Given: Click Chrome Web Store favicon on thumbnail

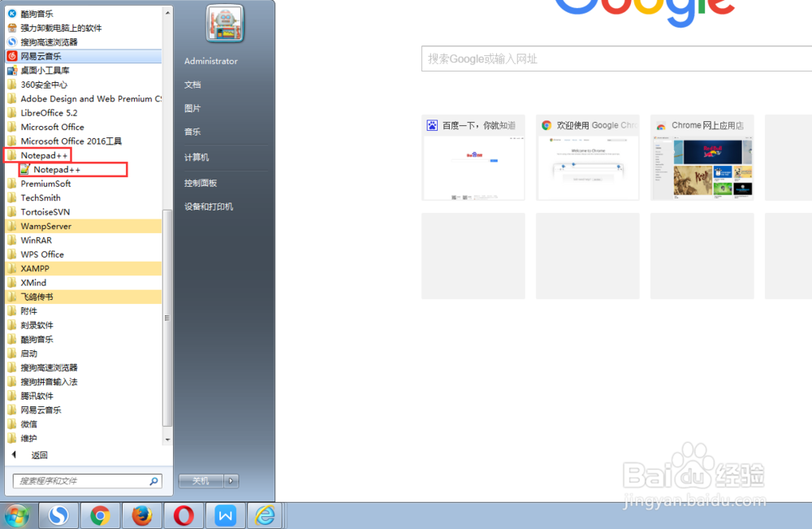Looking at the screenshot, I should pyautogui.click(x=661, y=125).
